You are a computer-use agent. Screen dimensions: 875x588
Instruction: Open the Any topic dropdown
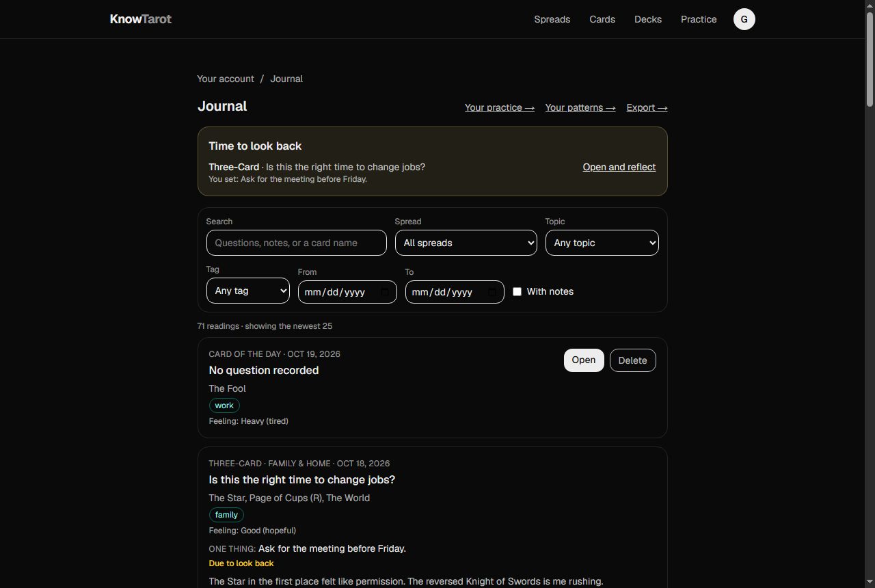click(x=602, y=243)
